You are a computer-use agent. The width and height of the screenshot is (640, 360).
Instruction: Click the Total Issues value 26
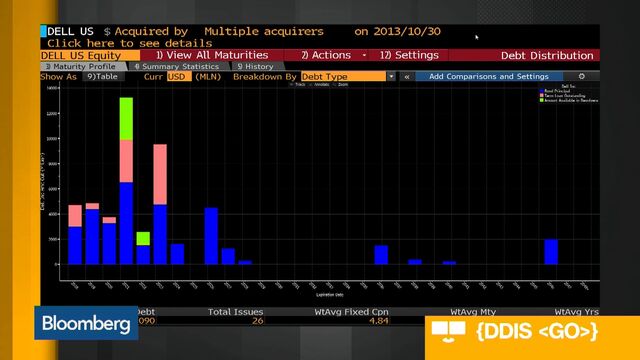point(257,321)
